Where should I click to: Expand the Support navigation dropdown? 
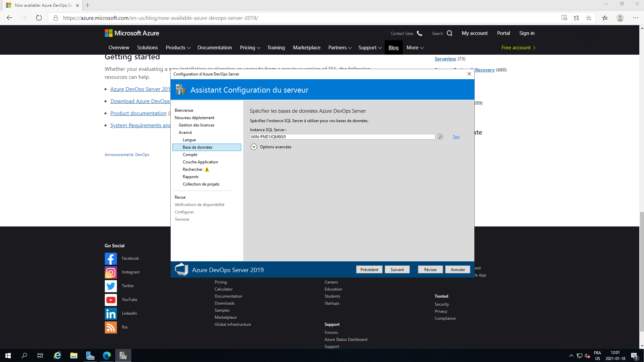(370, 48)
